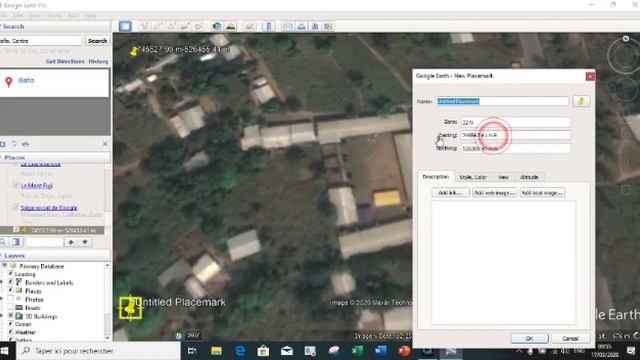The image size is (640, 360).
Task: Click the Print toolbar icon
Action: [x=301, y=27]
